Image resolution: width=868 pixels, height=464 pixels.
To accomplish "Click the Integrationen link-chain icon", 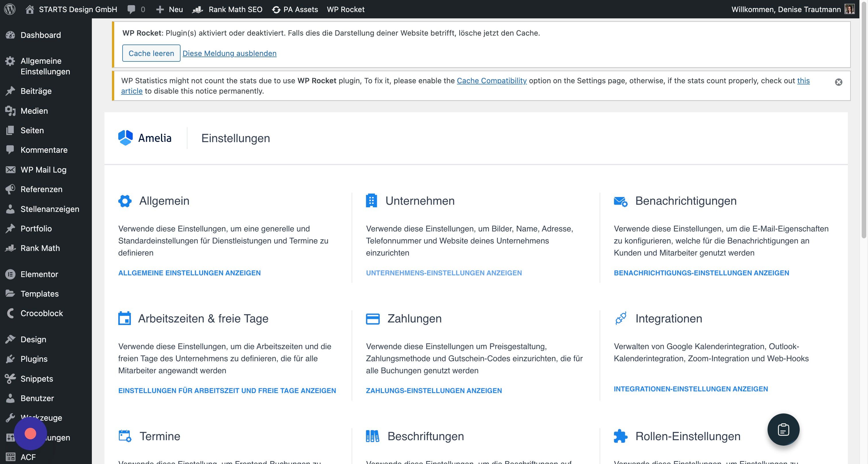I will (x=621, y=318).
